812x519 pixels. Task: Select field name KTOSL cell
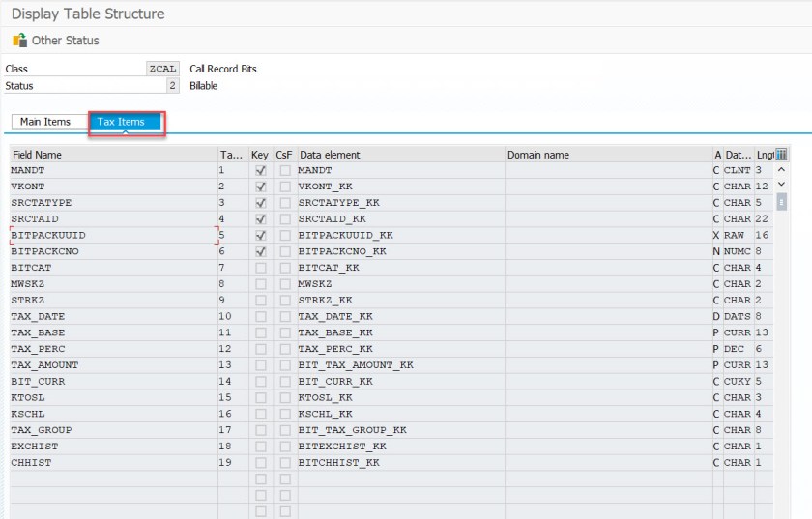113,398
